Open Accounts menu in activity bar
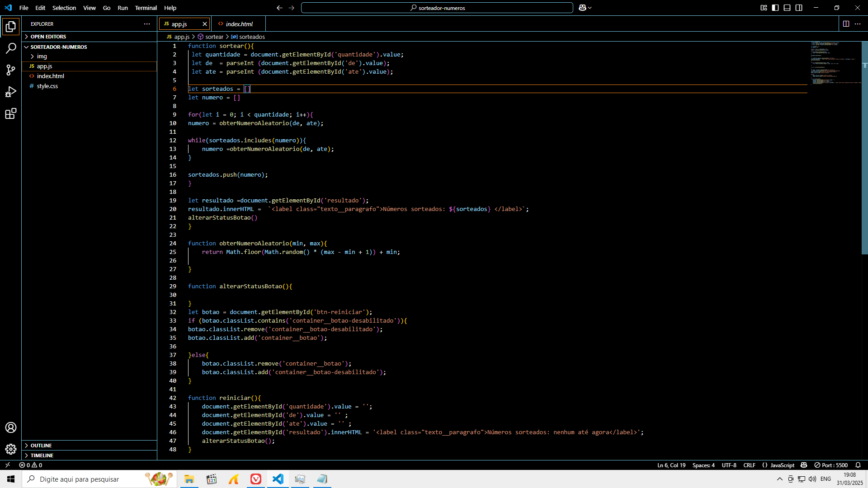 10,427
